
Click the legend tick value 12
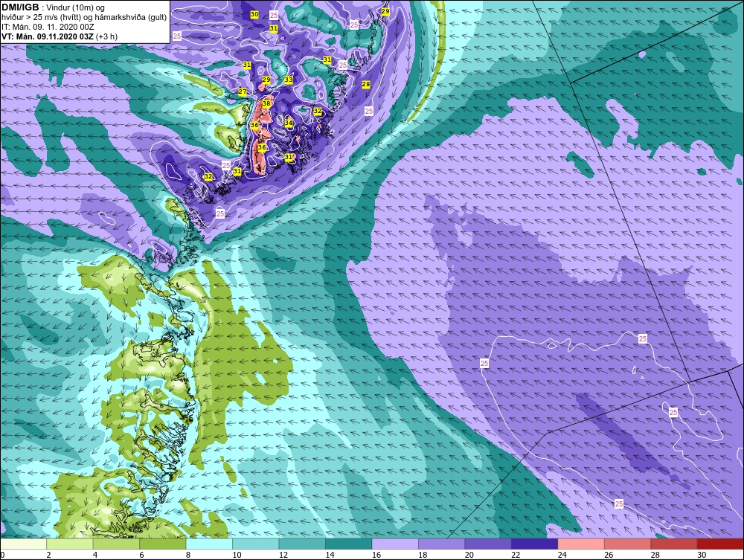(x=283, y=555)
